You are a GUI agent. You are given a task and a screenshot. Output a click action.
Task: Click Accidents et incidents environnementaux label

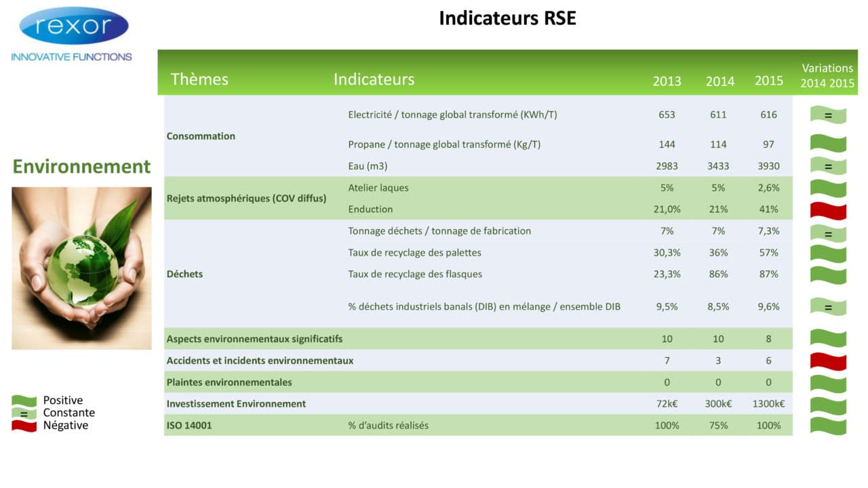point(260,361)
